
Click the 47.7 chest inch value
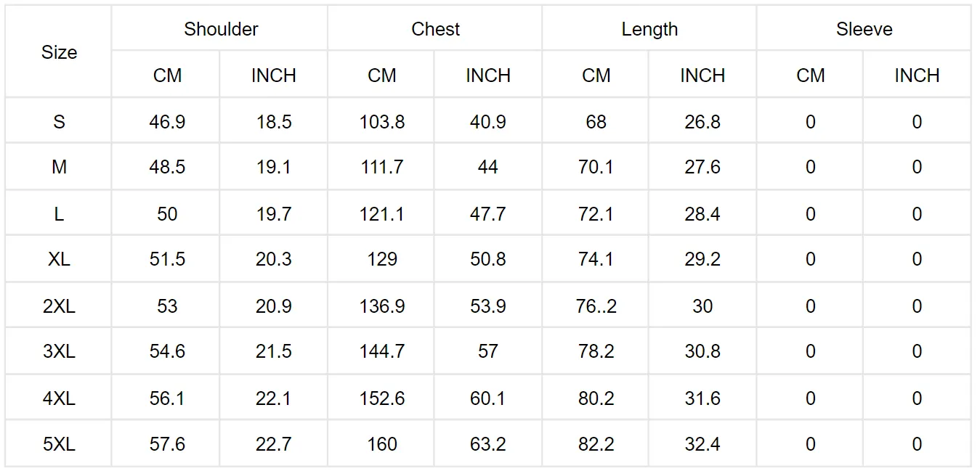[x=488, y=214]
